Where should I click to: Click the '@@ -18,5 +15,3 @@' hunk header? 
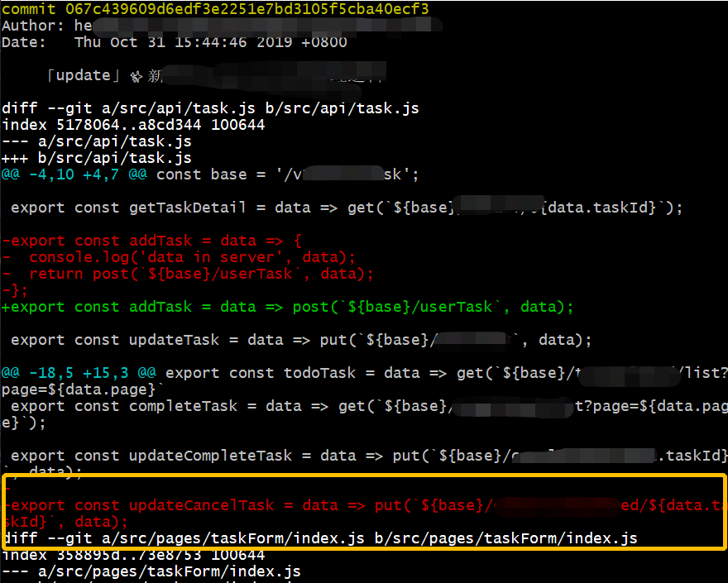[83, 373]
